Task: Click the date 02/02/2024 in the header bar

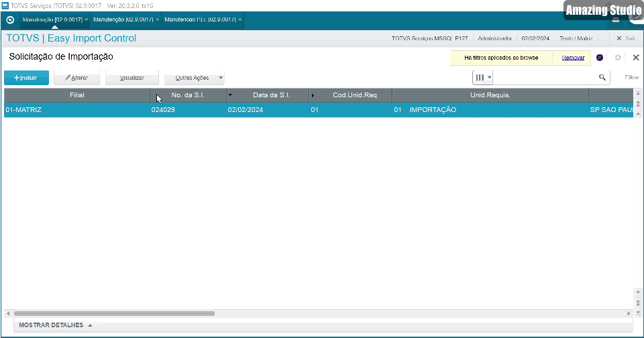Action: click(535, 38)
